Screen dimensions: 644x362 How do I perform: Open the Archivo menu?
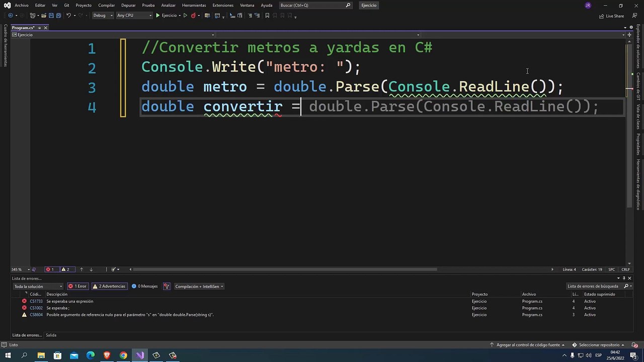coord(22,5)
